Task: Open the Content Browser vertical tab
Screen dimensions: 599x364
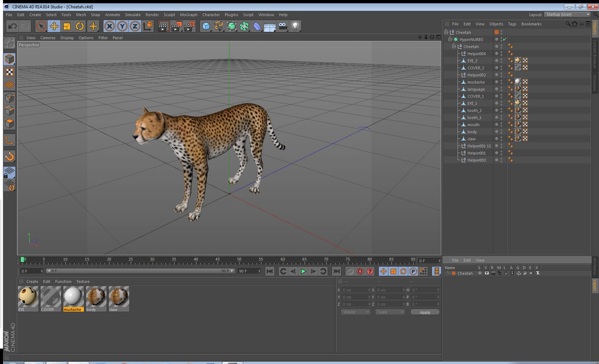Action: pos(595,54)
